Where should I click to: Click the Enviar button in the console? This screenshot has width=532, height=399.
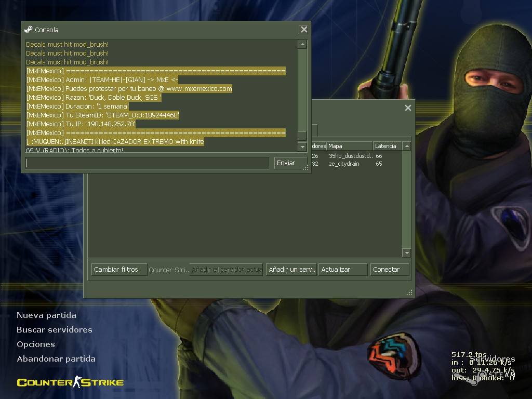[x=290, y=163]
